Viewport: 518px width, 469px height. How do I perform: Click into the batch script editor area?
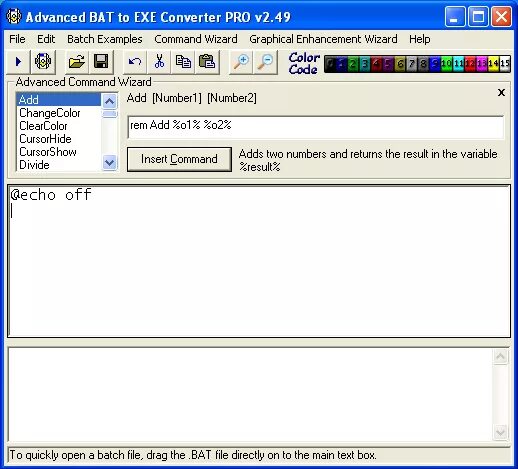coord(259,261)
